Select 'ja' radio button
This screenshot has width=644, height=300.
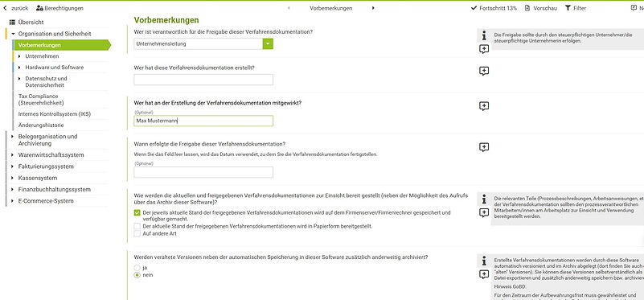tap(137, 268)
